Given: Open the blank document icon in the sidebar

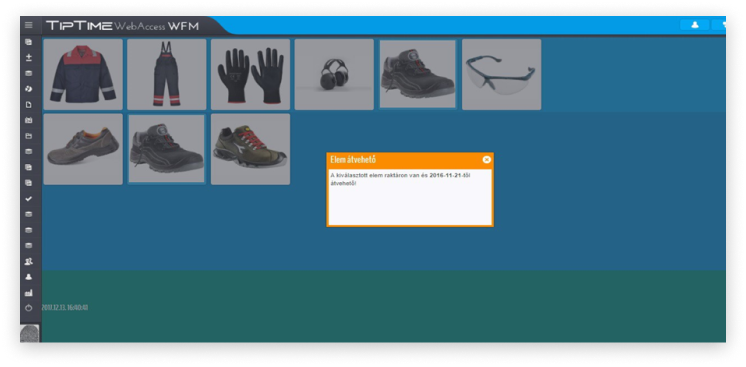Looking at the screenshot, I should point(29,105).
